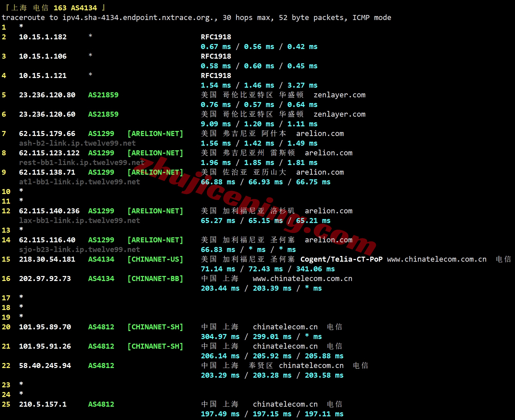Select IP address 10.15.1.182
Screen dimensions: 515x420
43,37
